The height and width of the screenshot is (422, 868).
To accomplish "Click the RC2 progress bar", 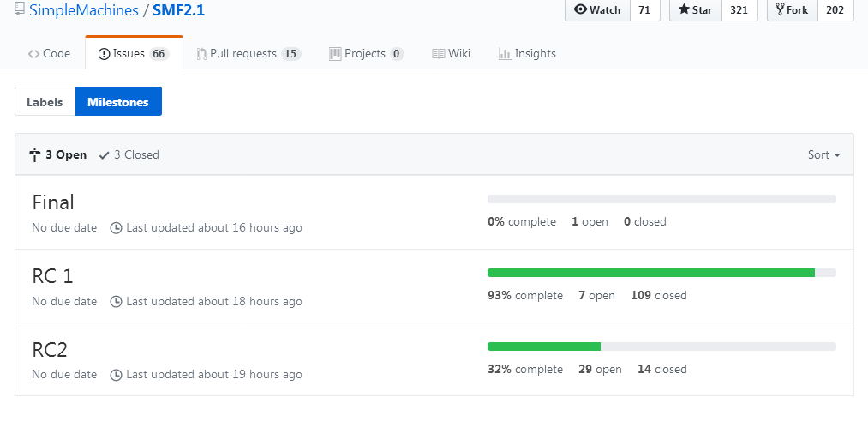I will pos(661,347).
